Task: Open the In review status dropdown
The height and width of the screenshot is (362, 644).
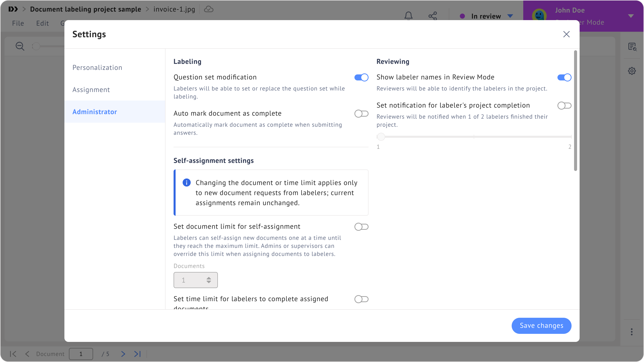Action: pos(486,16)
